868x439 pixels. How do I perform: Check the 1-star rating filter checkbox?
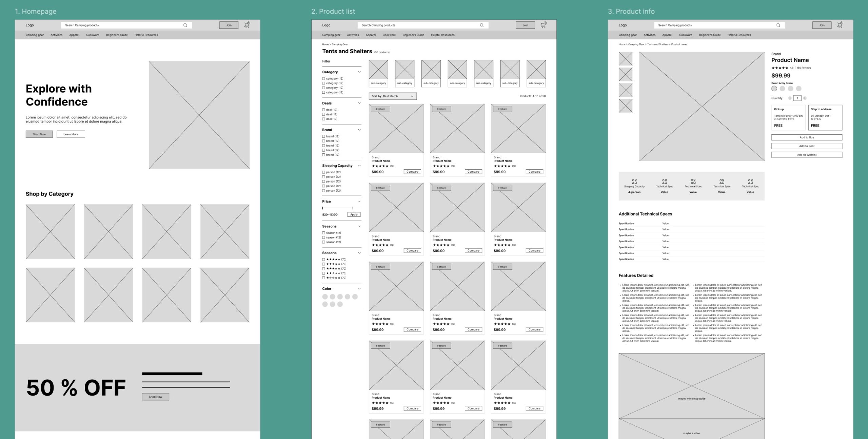point(323,278)
